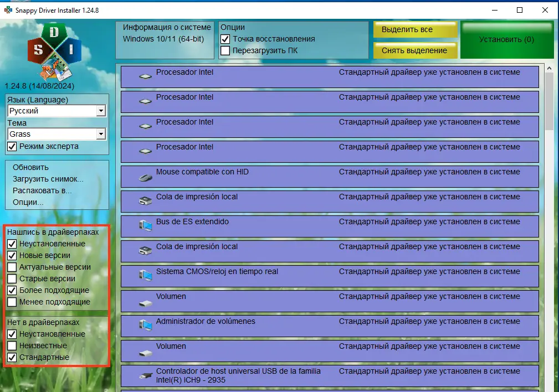Click Snappy Driver Installer title bar icon
Screen dimensions: 559x392
coord(8,10)
